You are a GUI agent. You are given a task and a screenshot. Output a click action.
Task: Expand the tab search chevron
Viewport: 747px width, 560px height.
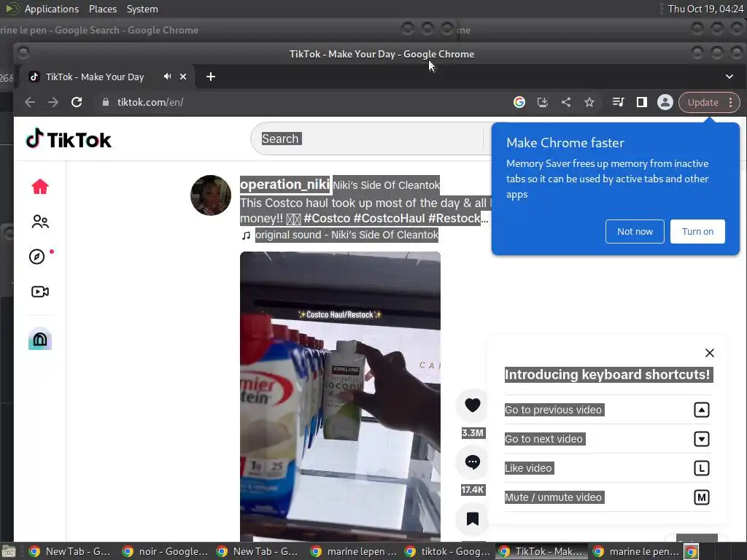[729, 77]
